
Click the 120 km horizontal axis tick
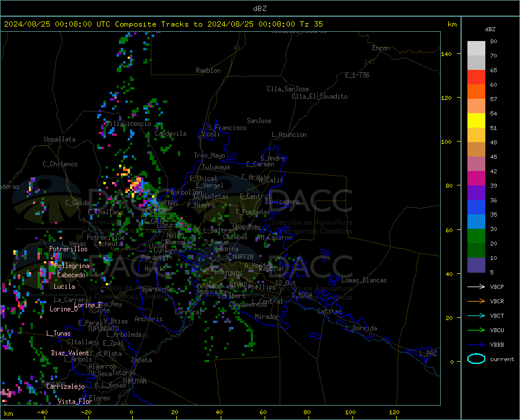click(x=394, y=412)
